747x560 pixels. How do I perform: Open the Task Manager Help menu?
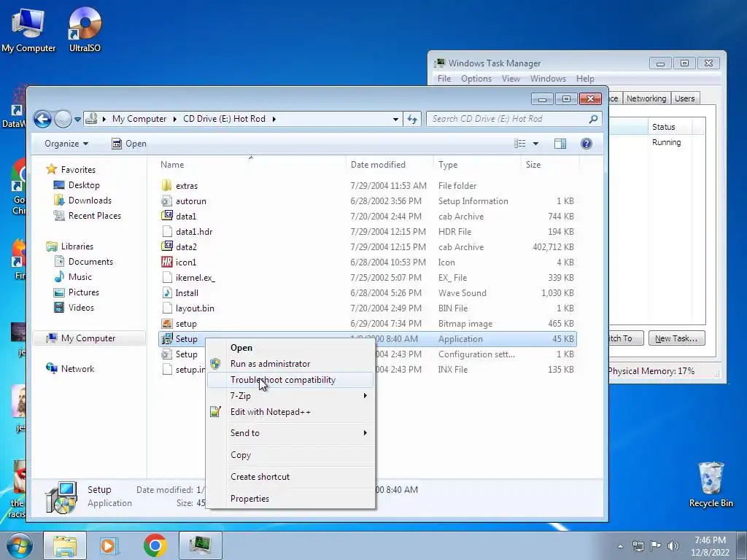point(585,79)
